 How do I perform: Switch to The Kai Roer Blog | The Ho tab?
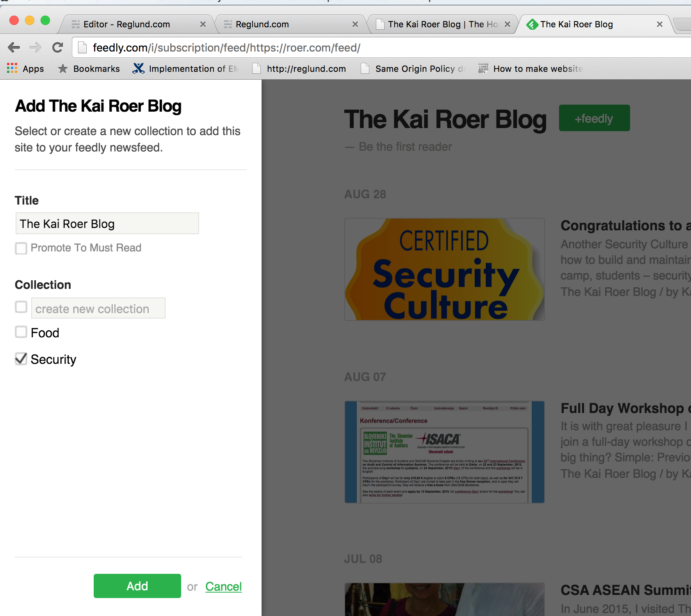click(443, 24)
